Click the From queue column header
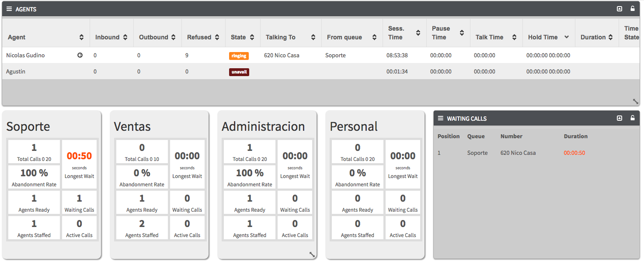This screenshot has width=644, height=262. [x=345, y=37]
